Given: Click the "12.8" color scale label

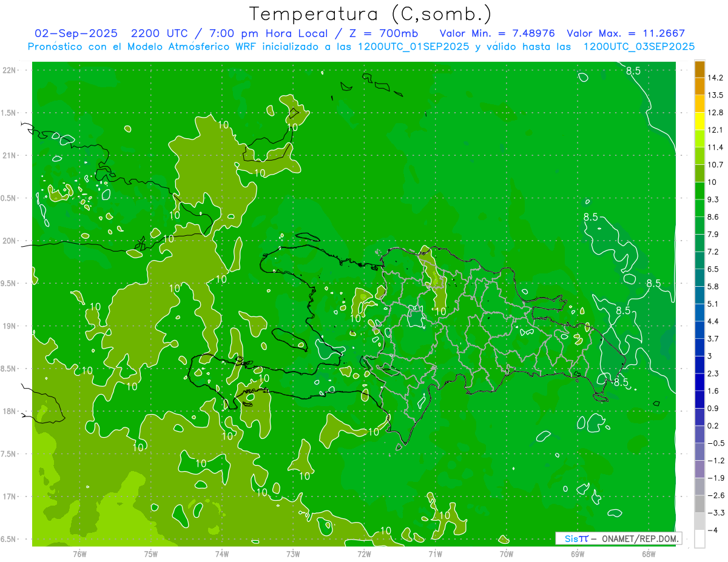Looking at the screenshot, I should [716, 113].
